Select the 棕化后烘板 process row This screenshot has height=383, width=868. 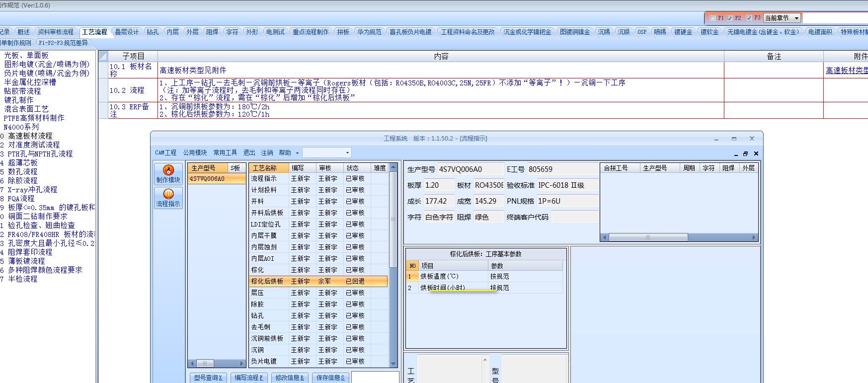[318, 281]
